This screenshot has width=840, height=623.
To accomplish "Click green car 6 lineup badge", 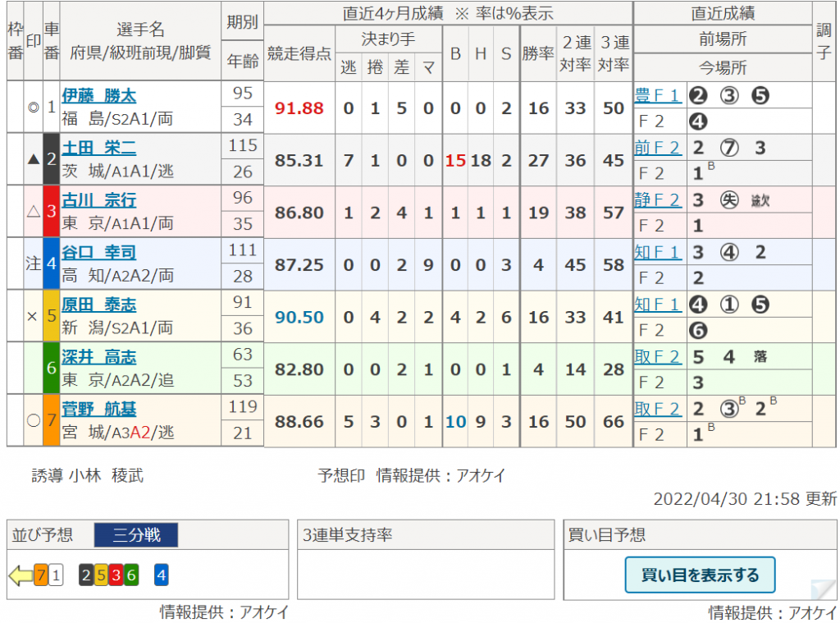I will click(x=131, y=575).
